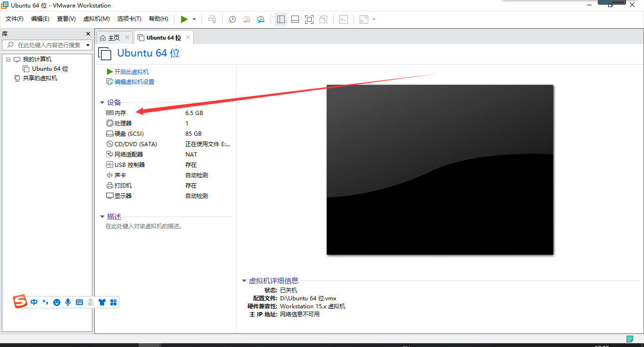Toggle the library sidebar view icon
Image resolution: width=644 pixels, height=347 pixels.
(x=281, y=19)
